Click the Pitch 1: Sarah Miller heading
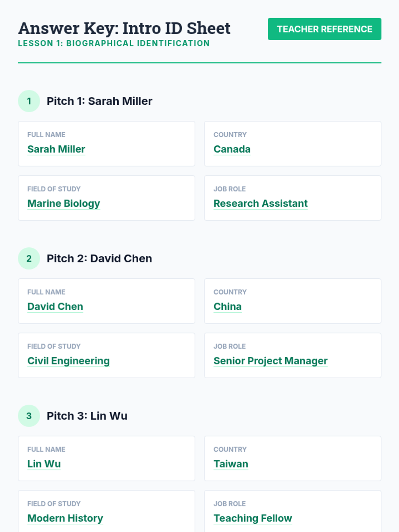Screen dimensions: 399x532 (x=99, y=101)
